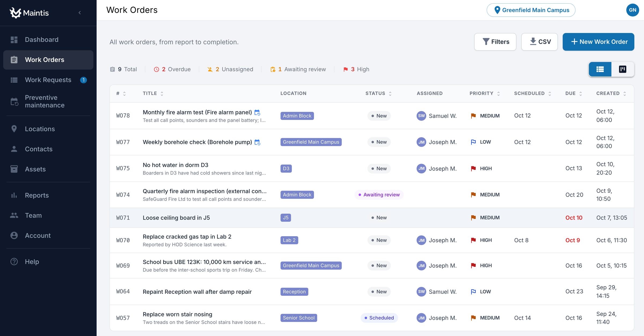Open Assets in the sidebar
Screen dimensions: 644x336
pos(48,169)
